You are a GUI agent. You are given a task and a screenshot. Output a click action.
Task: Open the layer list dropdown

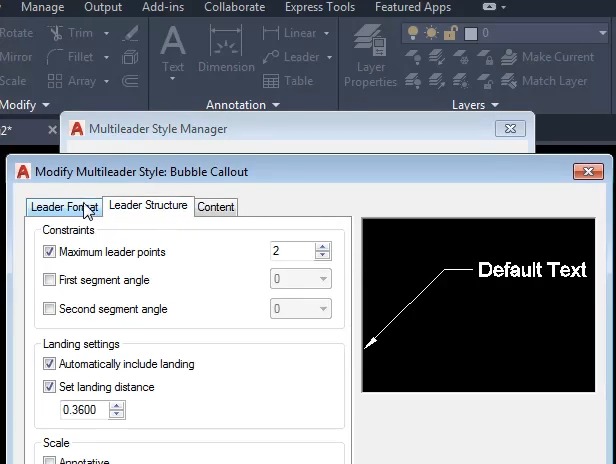point(603,33)
